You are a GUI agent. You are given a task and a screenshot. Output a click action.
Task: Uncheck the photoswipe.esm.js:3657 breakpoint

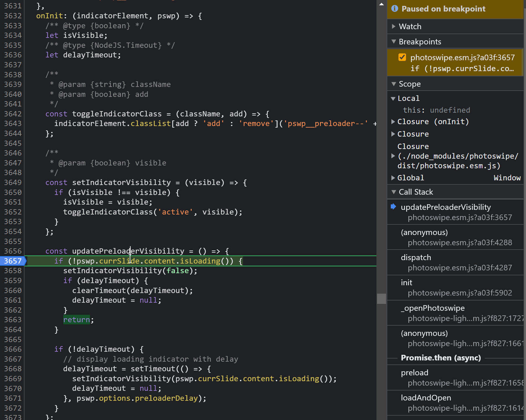[402, 57]
